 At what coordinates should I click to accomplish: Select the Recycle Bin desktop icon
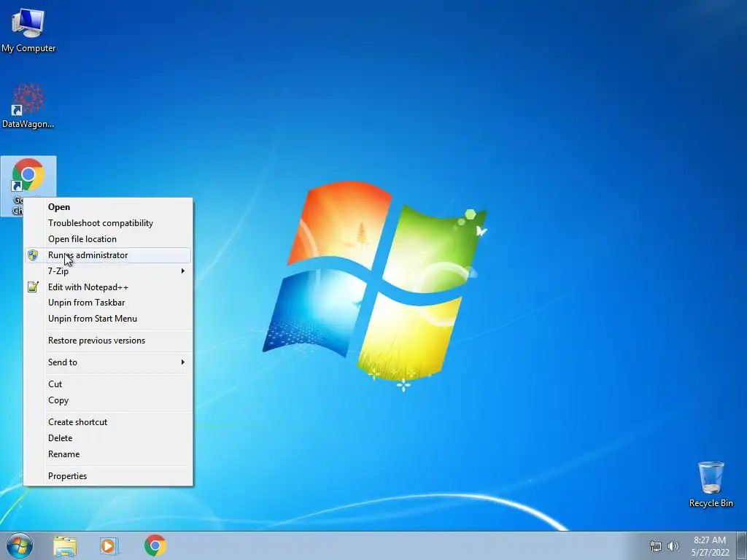click(x=711, y=484)
